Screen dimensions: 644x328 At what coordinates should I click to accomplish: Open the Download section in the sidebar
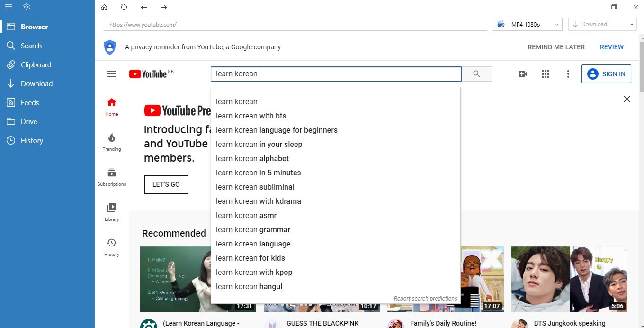pyautogui.click(x=47, y=84)
